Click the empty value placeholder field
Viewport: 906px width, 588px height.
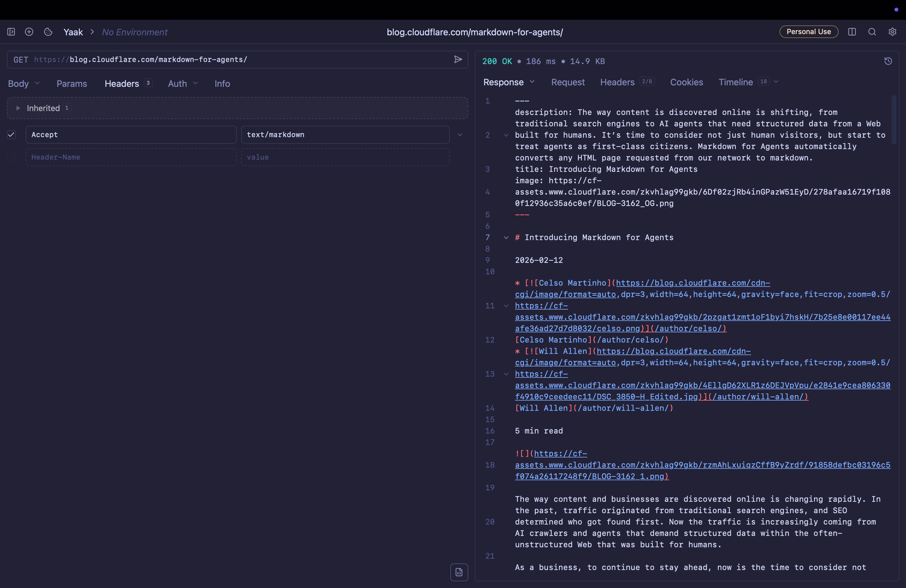(x=345, y=157)
